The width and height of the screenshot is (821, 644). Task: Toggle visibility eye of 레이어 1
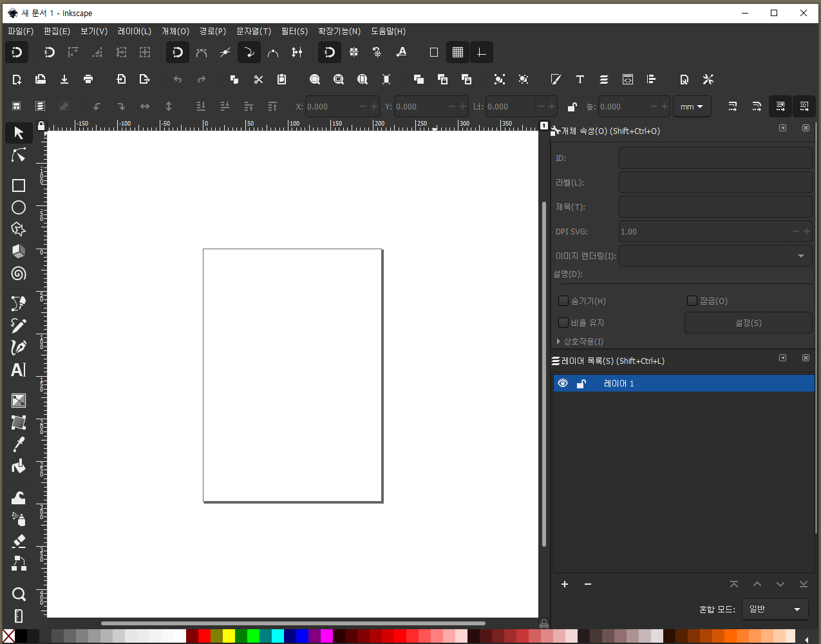pos(563,383)
